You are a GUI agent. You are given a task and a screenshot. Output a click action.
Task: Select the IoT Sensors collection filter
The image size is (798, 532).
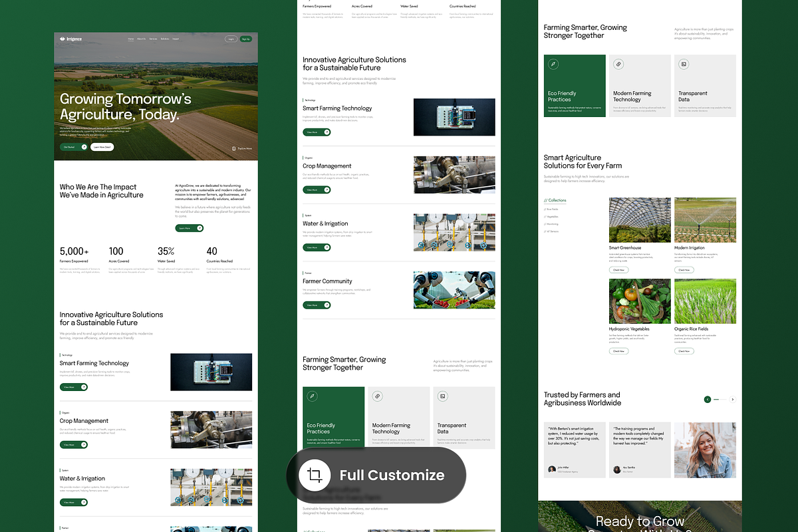pyautogui.click(x=551, y=231)
